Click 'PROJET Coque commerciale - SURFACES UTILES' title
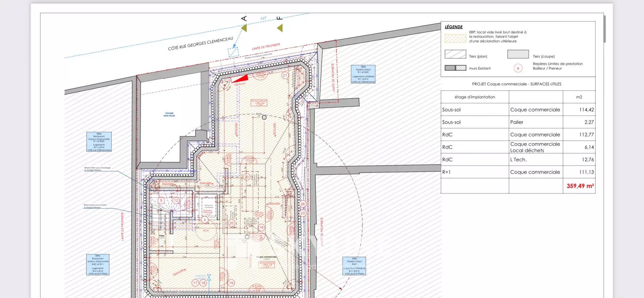Image resolution: width=644 pixels, height=298 pixels. 517,84
